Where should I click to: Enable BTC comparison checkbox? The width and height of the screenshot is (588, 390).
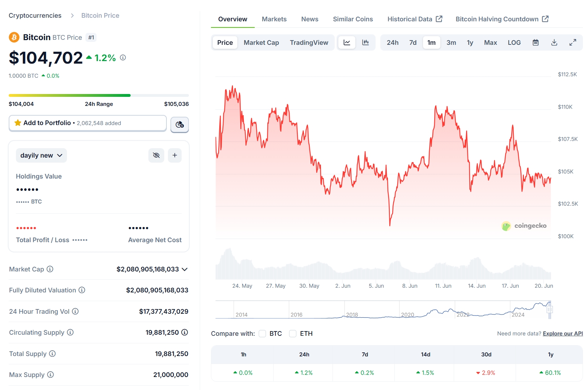pos(262,334)
